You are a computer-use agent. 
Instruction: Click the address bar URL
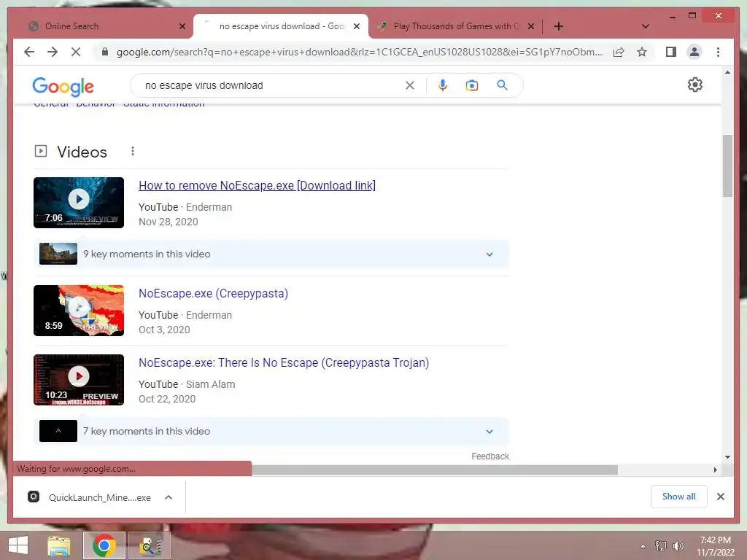tap(359, 52)
